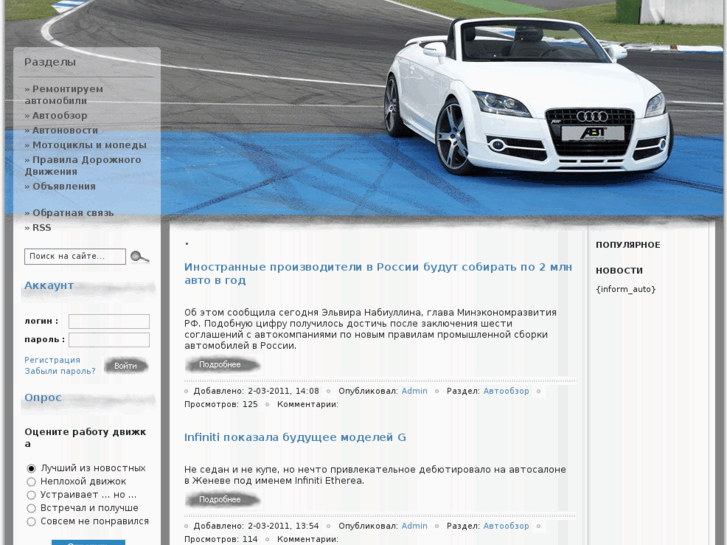
Task: Open Автообзор category of 14:08 post
Action: 506,391
